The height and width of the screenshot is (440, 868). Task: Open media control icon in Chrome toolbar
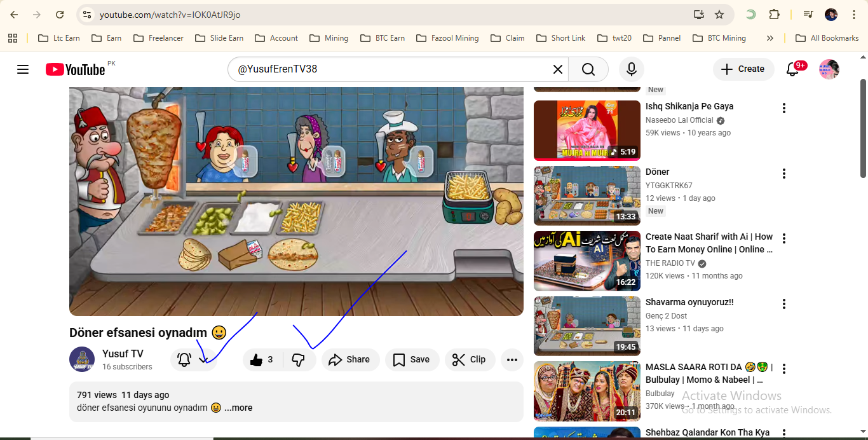click(808, 15)
